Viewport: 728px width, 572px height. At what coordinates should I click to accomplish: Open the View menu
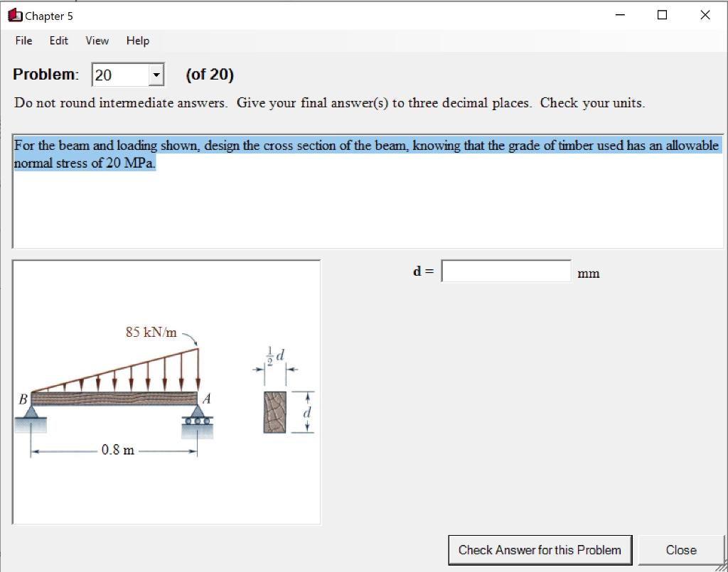coord(97,41)
